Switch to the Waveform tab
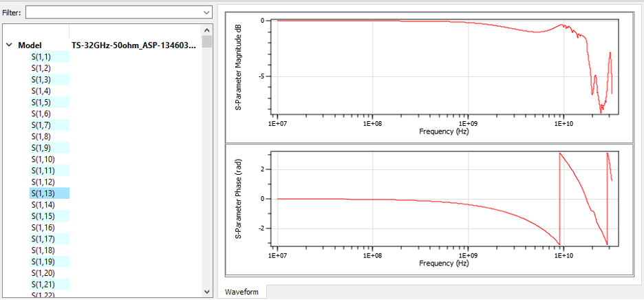Viewport: 644px width, 300px height. pos(241,292)
